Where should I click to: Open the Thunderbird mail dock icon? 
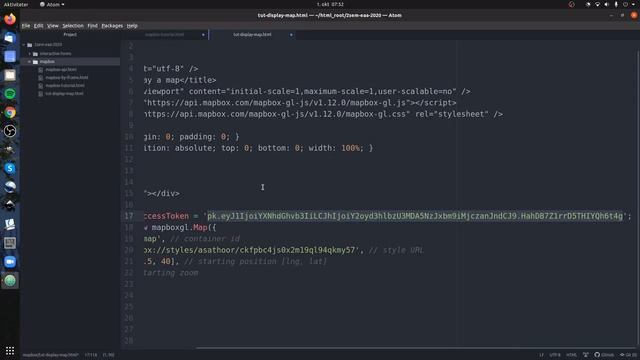[x=10, y=38]
